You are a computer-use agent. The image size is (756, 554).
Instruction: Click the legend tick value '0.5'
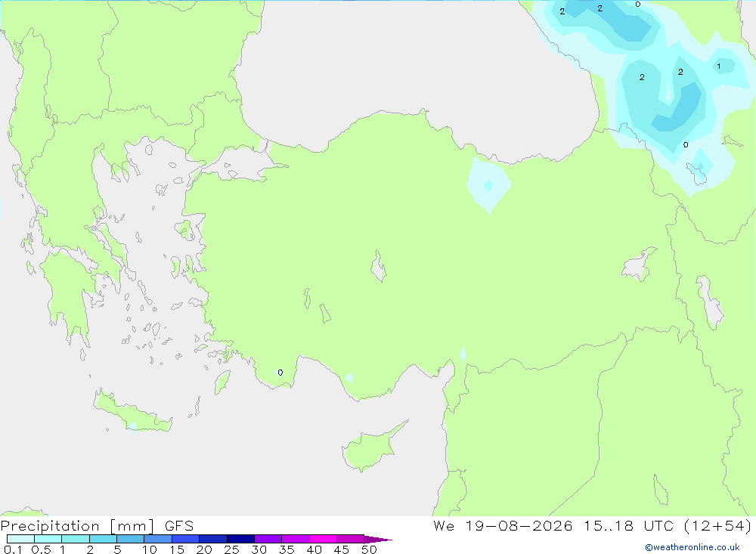41,549
